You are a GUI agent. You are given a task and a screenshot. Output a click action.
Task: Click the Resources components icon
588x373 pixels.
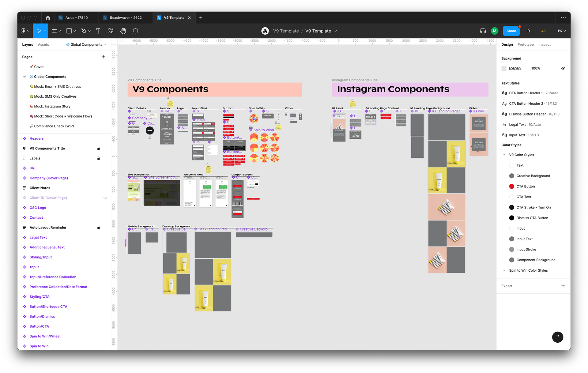pyautogui.click(x=111, y=31)
